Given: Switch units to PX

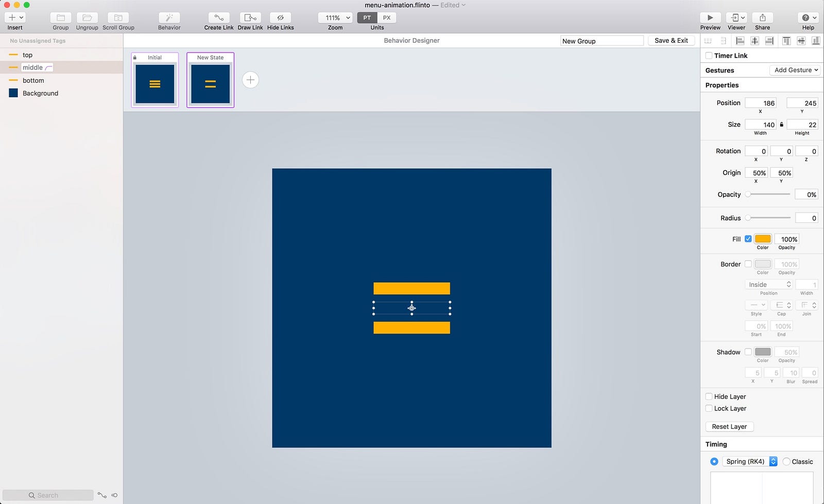Looking at the screenshot, I should tap(387, 18).
